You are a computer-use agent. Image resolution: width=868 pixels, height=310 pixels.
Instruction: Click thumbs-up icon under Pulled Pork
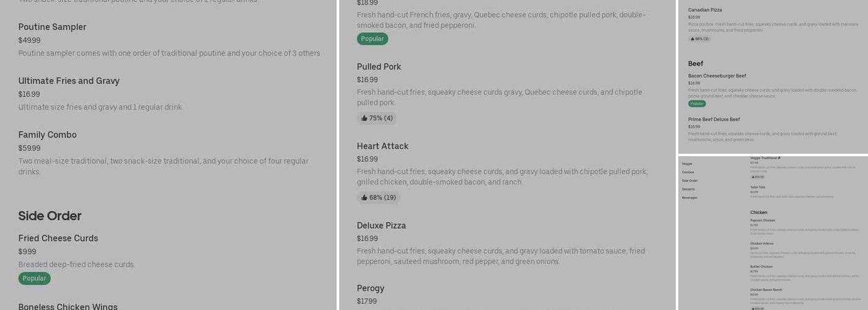[365, 118]
